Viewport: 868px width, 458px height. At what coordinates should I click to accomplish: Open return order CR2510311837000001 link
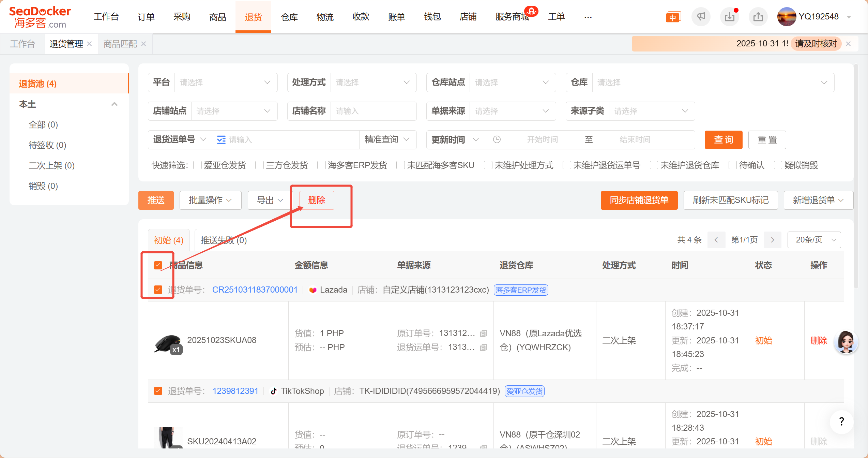pos(255,290)
